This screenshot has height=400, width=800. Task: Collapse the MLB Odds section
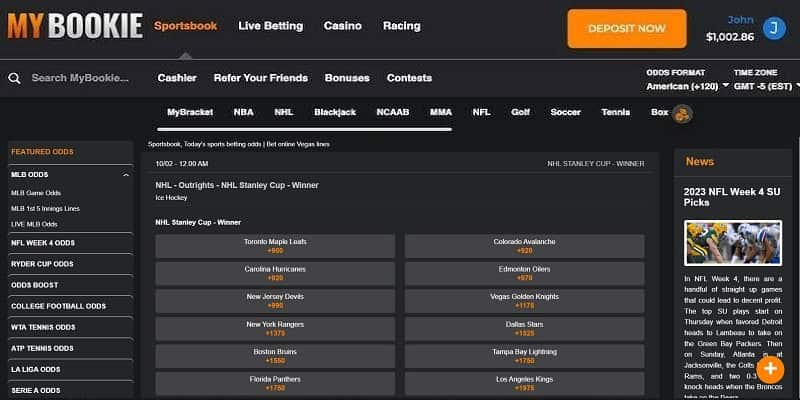[126, 175]
